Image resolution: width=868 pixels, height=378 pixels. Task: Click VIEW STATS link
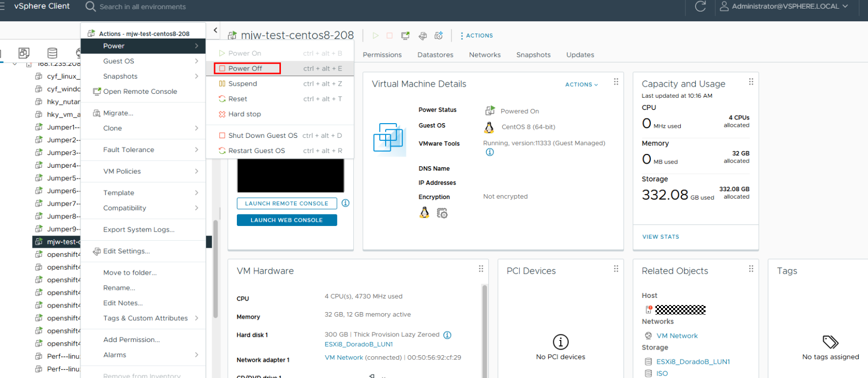pyautogui.click(x=660, y=237)
